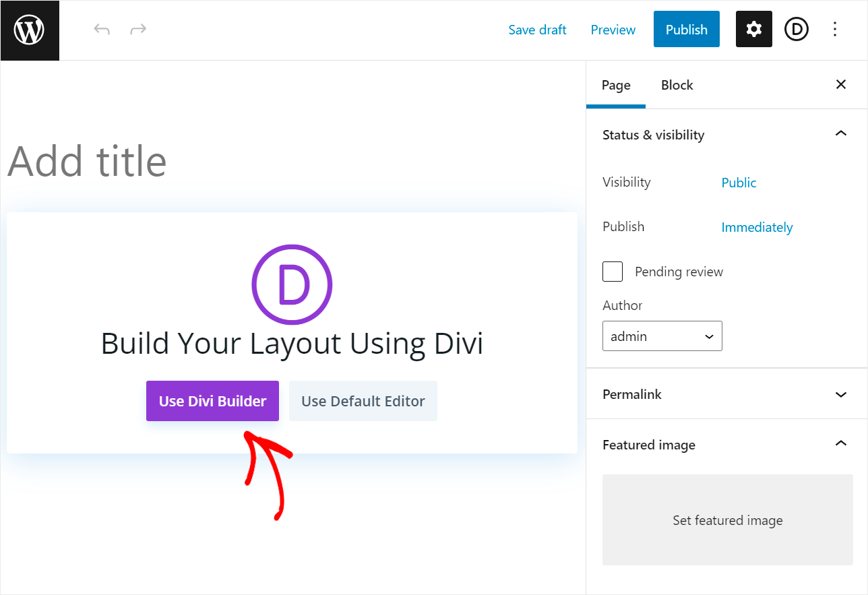Image resolution: width=868 pixels, height=595 pixels.
Task: Publish the page
Action: [x=687, y=29]
